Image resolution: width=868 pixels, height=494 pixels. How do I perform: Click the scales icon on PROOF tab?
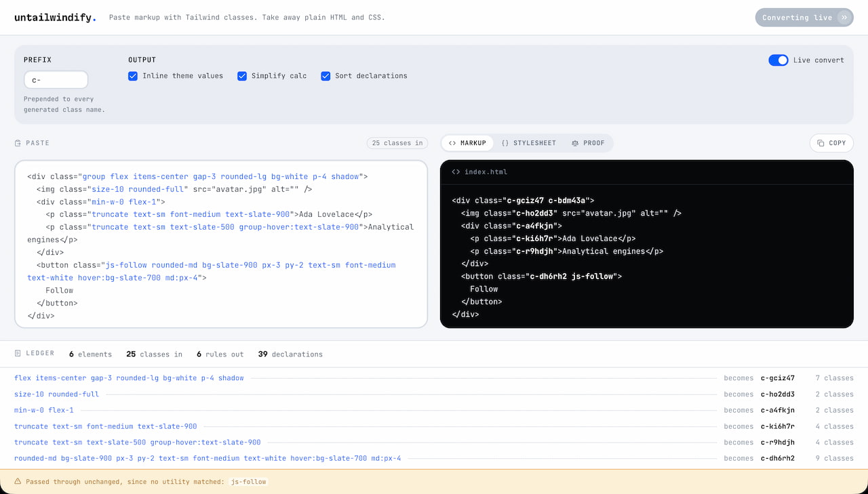click(x=575, y=143)
